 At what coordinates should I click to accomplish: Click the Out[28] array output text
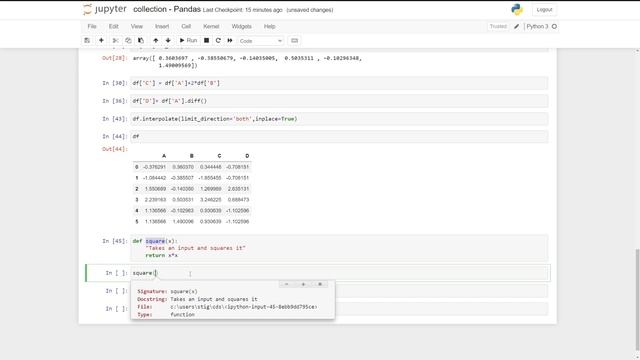[x=247, y=62]
